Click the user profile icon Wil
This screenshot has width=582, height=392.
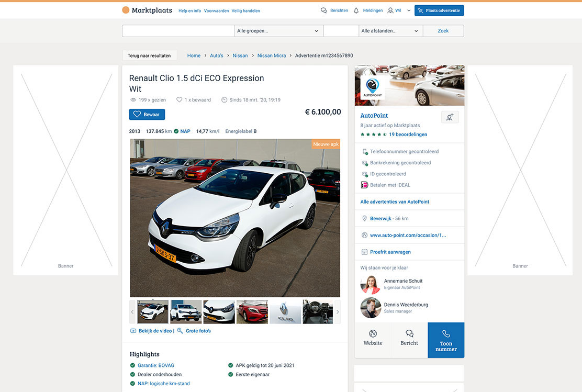[x=390, y=10]
